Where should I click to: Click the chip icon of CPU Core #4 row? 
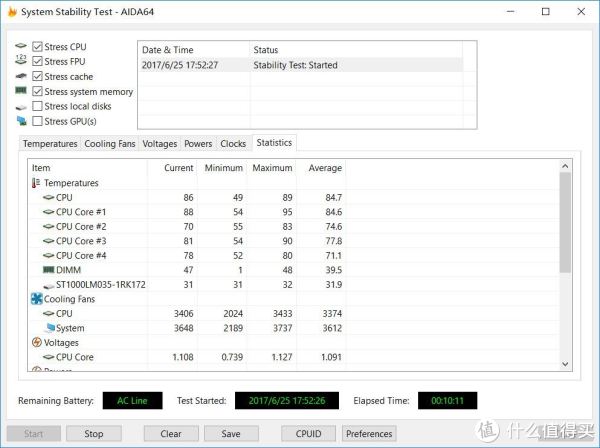tap(49, 256)
